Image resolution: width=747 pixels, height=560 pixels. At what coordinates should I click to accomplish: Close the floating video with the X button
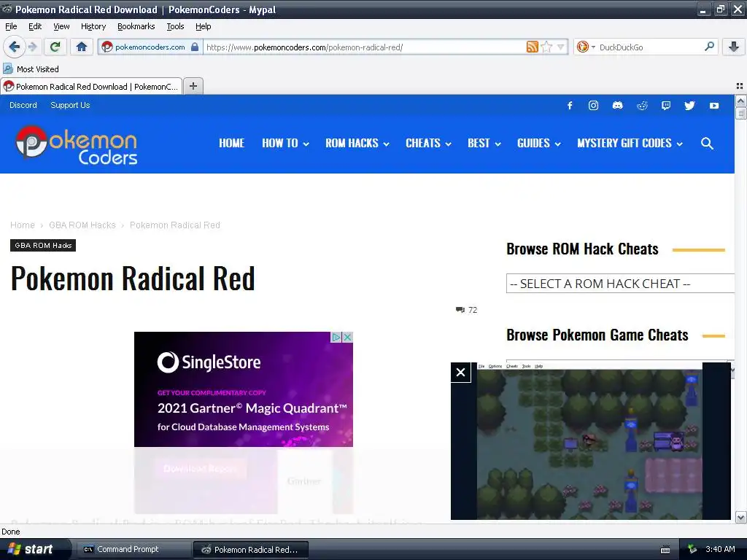pyautogui.click(x=461, y=373)
